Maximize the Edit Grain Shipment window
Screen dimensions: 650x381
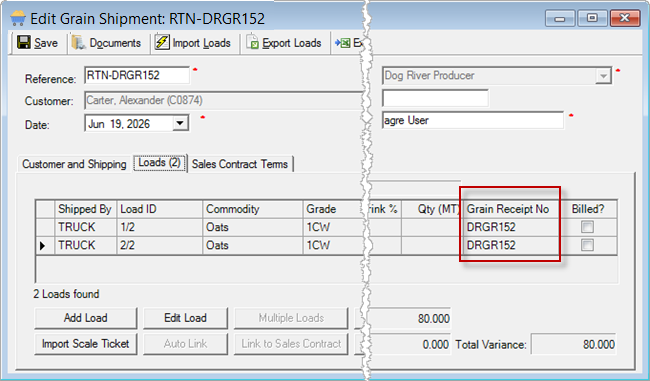(592, 19)
